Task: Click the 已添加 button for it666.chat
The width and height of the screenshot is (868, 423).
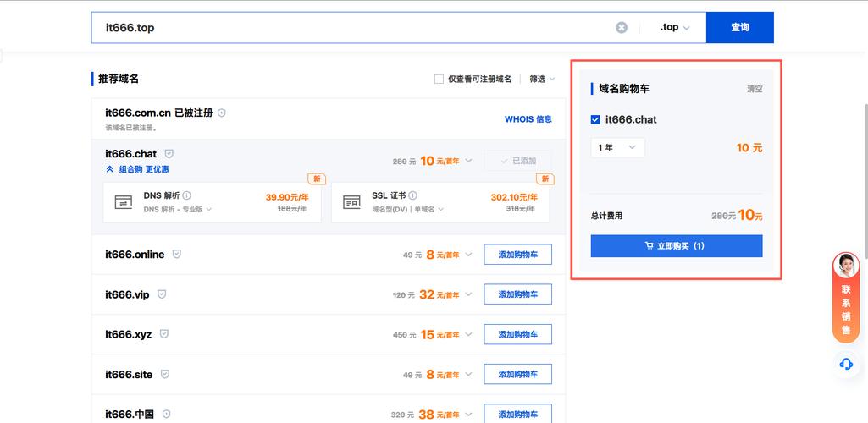Action: tap(517, 161)
